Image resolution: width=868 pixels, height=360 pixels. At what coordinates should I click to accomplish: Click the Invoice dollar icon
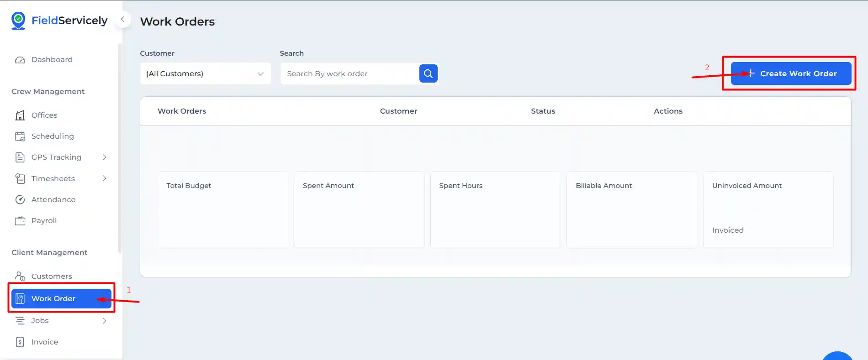(x=20, y=342)
